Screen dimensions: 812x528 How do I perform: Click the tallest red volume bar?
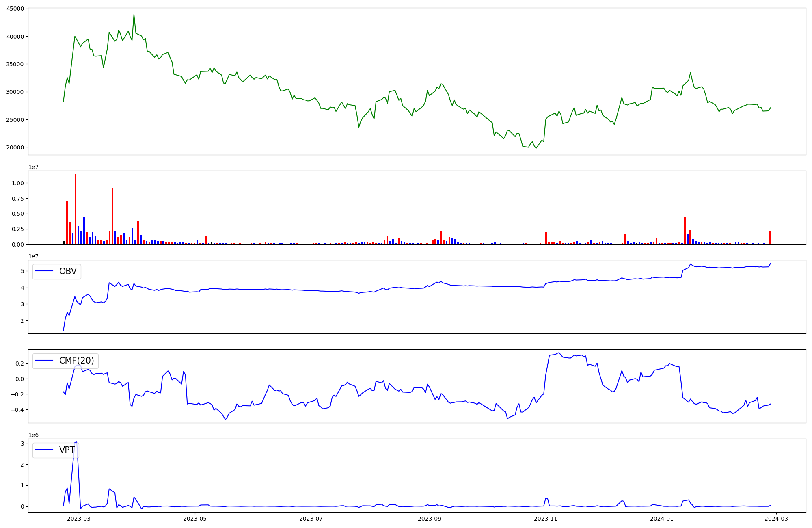(x=76, y=209)
